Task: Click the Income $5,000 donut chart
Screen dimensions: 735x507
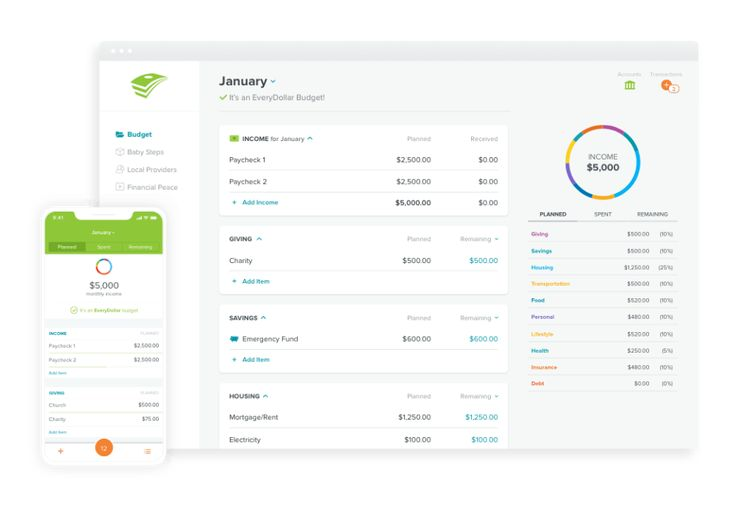Action: 603,162
